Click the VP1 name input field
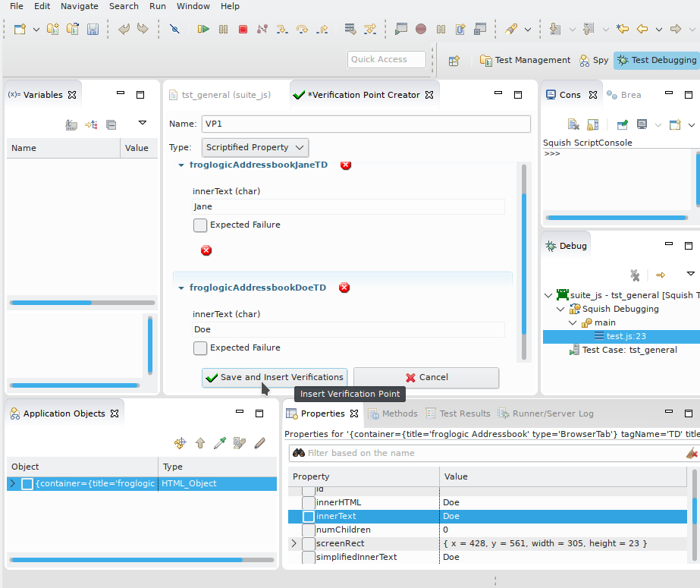Image resolution: width=700 pixels, height=588 pixels. [365, 124]
